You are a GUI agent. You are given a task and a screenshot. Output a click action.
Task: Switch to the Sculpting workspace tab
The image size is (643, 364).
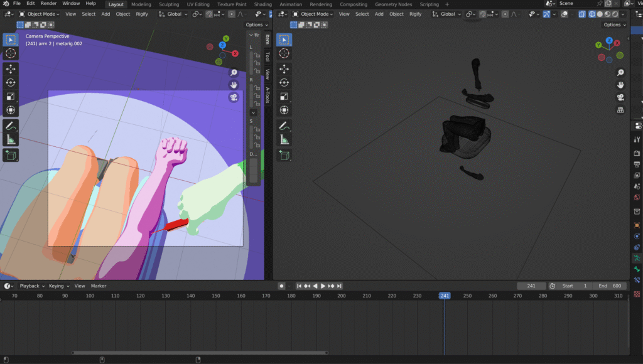click(x=168, y=4)
